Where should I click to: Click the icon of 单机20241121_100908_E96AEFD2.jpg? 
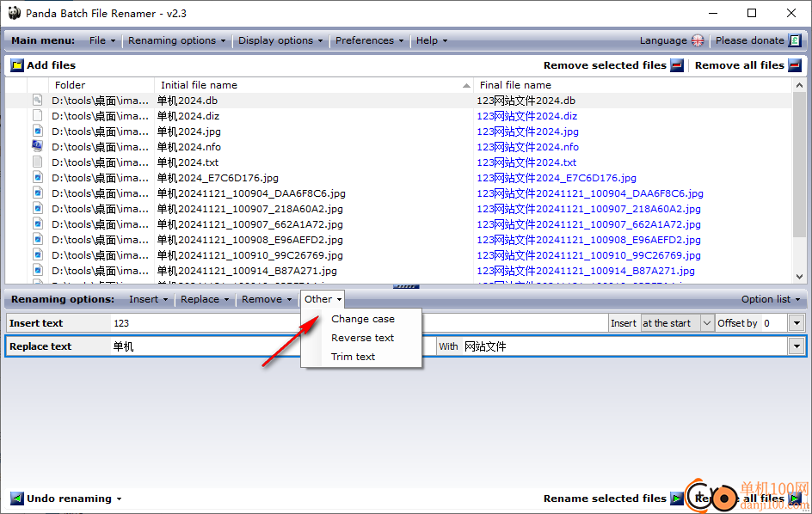(x=37, y=240)
